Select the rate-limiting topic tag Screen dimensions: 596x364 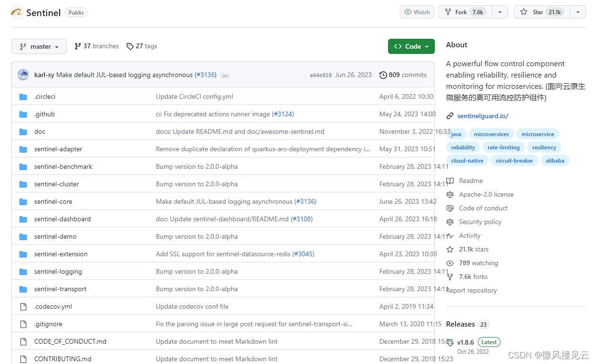(x=503, y=147)
